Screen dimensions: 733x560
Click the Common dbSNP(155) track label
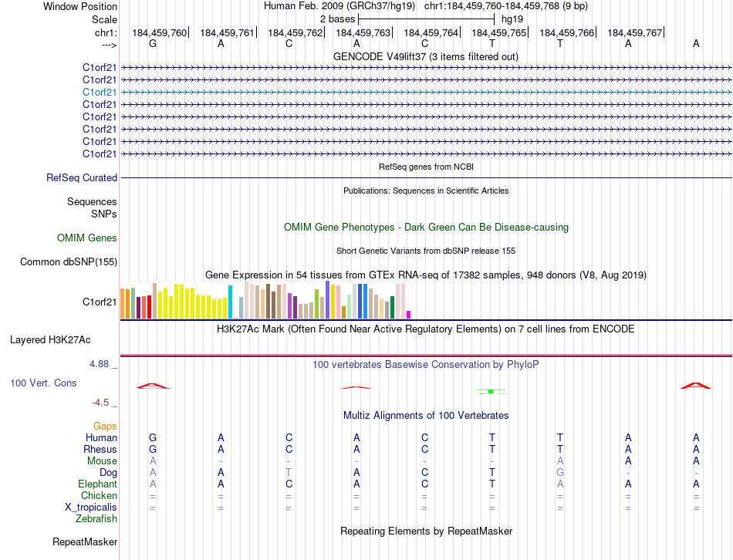[69, 262]
